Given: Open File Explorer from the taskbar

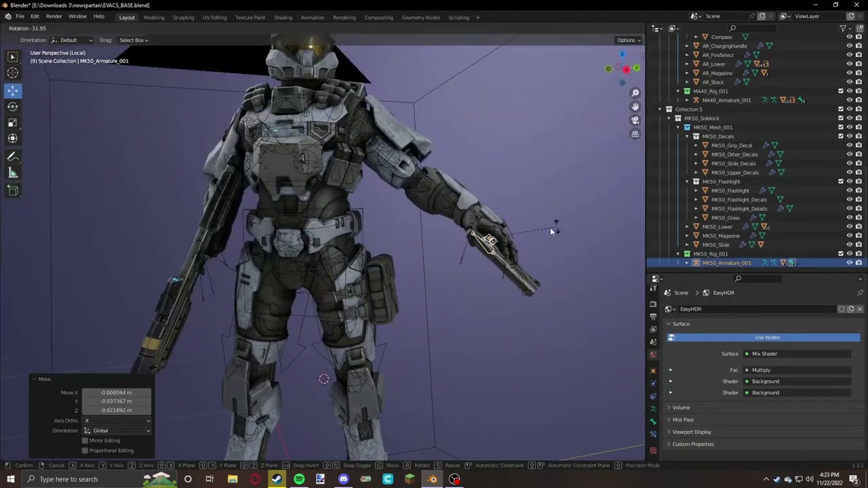Looking at the screenshot, I should coord(233,479).
